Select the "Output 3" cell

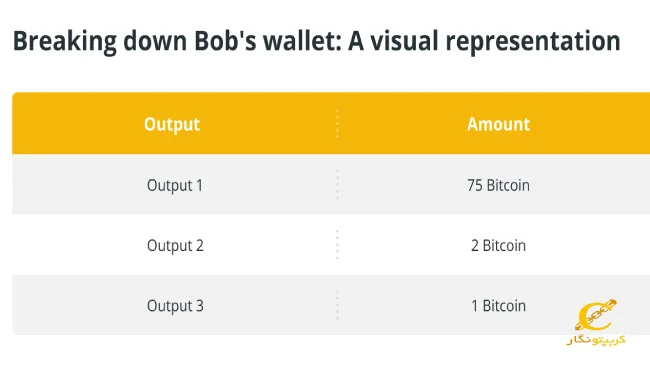(175, 306)
